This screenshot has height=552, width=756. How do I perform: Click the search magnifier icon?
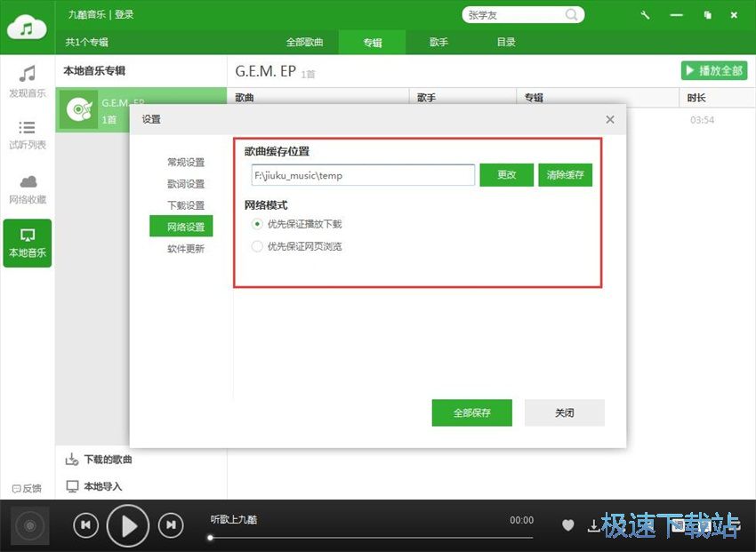(x=571, y=15)
